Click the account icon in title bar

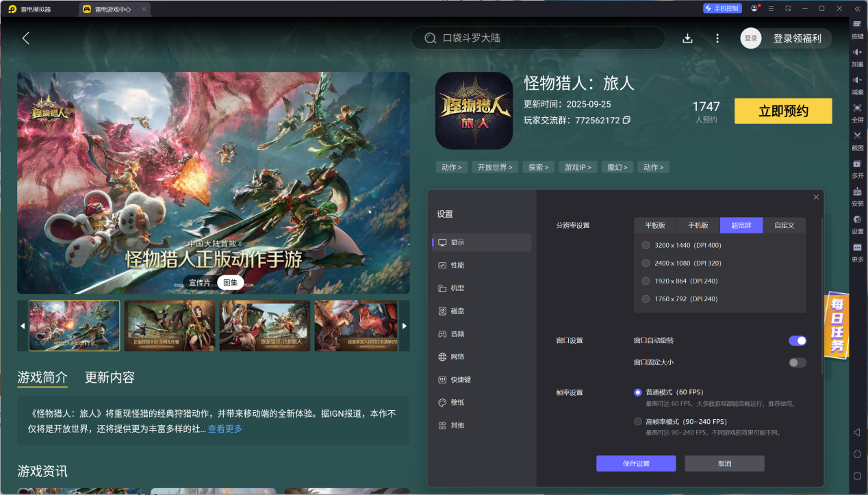tap(754, 8)
